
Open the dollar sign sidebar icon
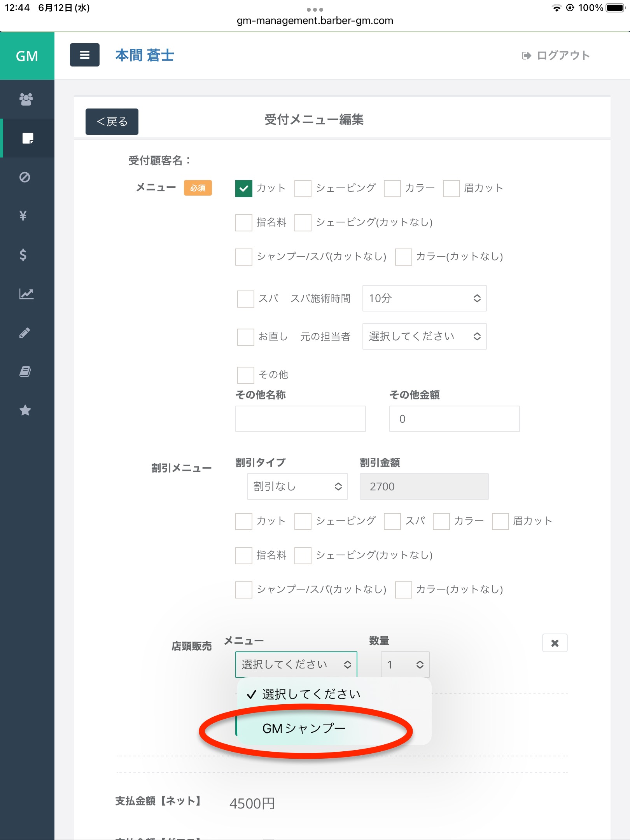[x=23, y=255]
